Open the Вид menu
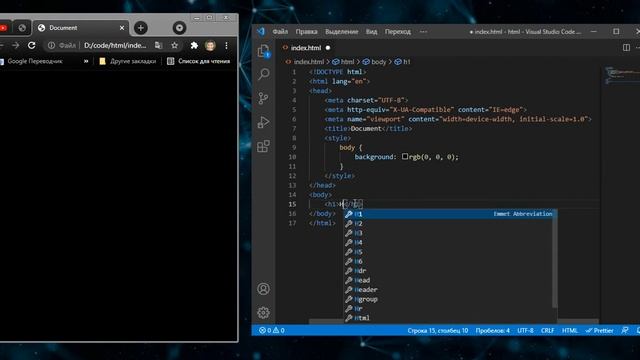Viewport: 640px width, 360px height. point(371,31)
